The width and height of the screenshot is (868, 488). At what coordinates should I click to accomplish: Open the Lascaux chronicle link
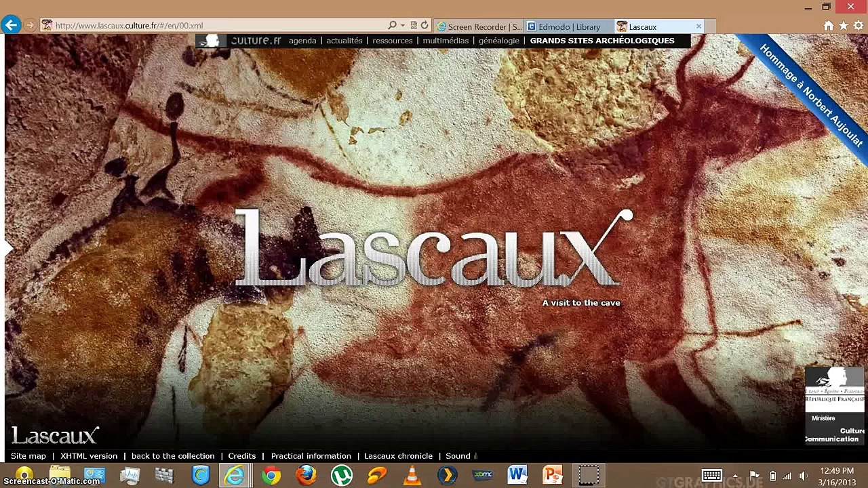pyautogui.click(x=398, y=456)
